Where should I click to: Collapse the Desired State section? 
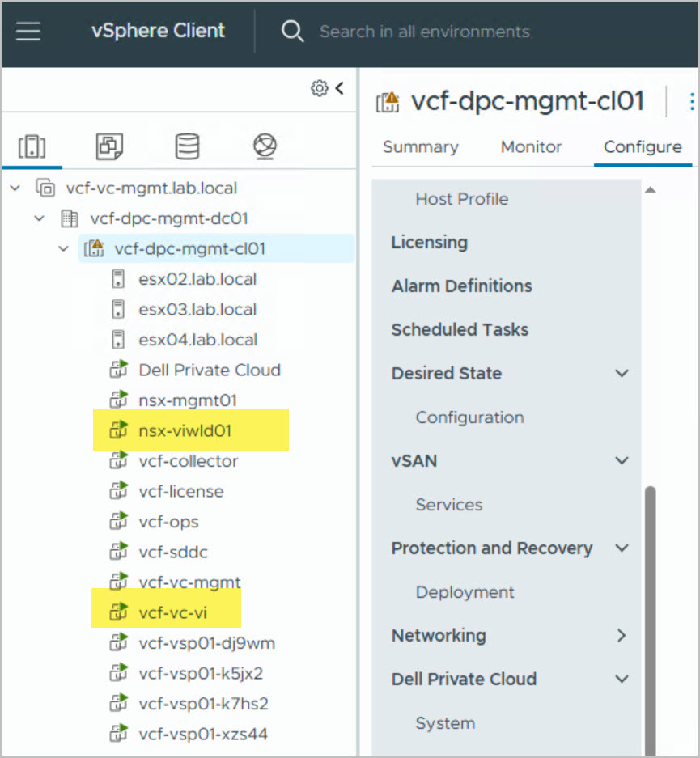(x=622, y=373)
